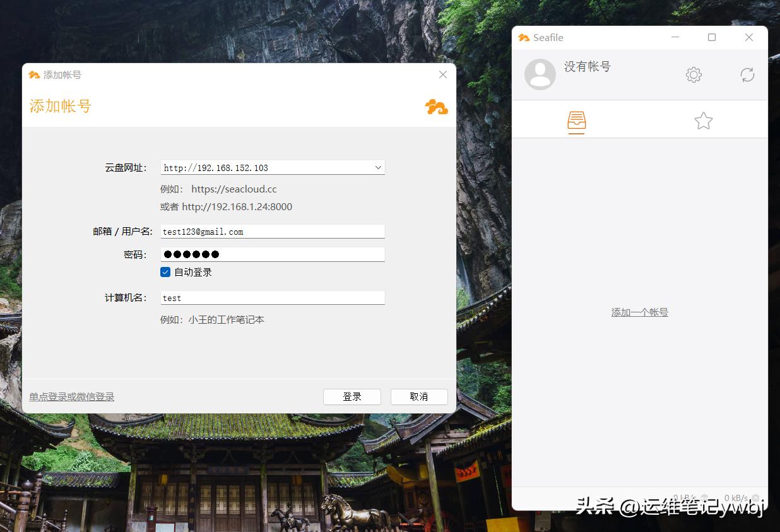Select the 密码 password field
This screenshot has width=780, height=532.
pos(272,254)
